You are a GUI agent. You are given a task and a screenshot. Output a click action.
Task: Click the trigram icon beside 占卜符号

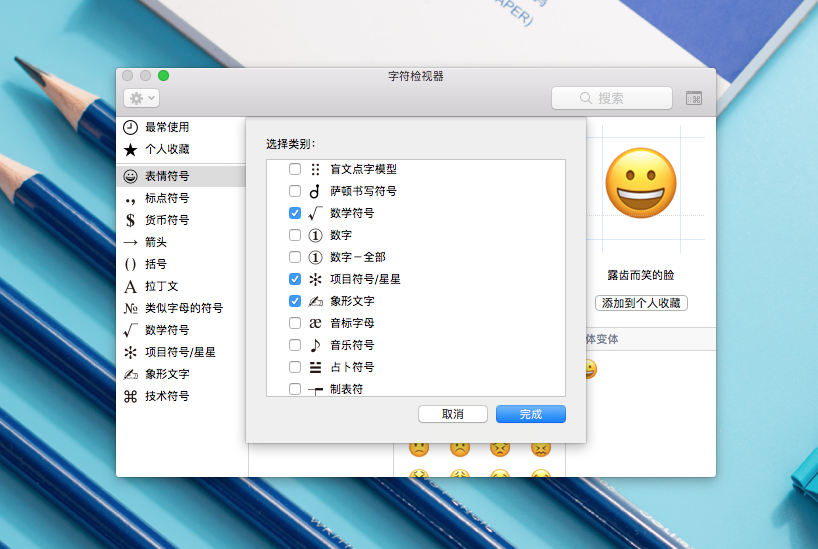315,367
